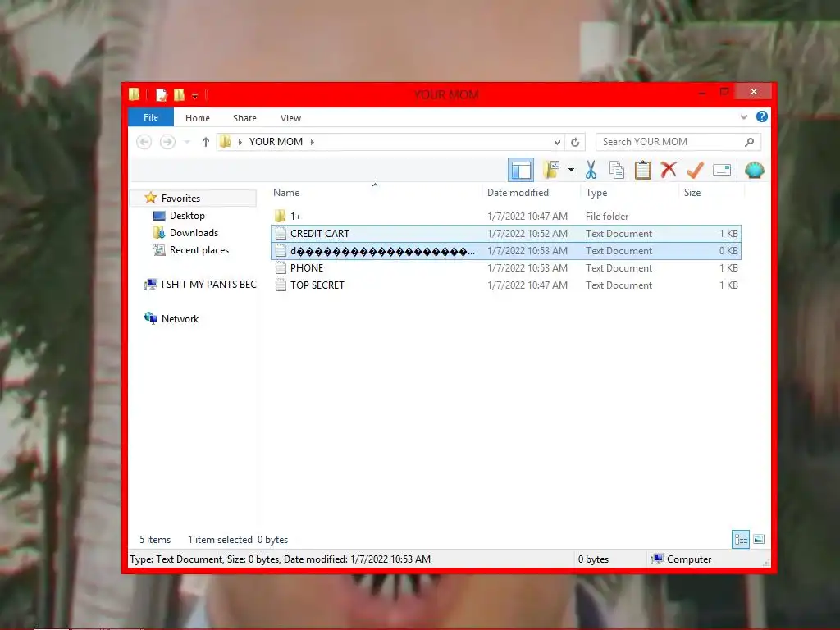Click the Computer status bar entry
Screen dimensions: 840x630
point(681,559)
